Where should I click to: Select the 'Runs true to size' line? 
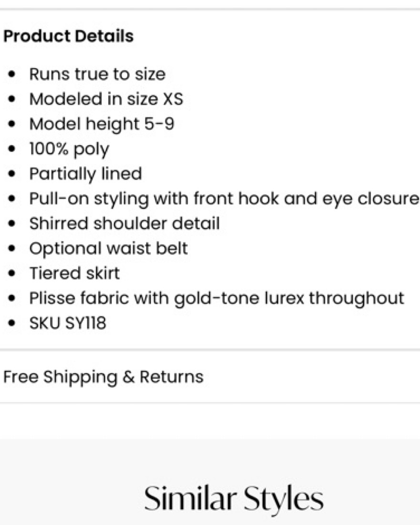97,74
